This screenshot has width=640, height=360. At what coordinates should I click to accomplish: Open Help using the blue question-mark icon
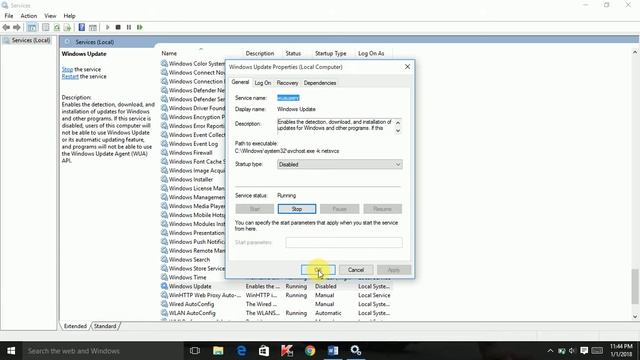pyautogui.click(x=82, y=27)
